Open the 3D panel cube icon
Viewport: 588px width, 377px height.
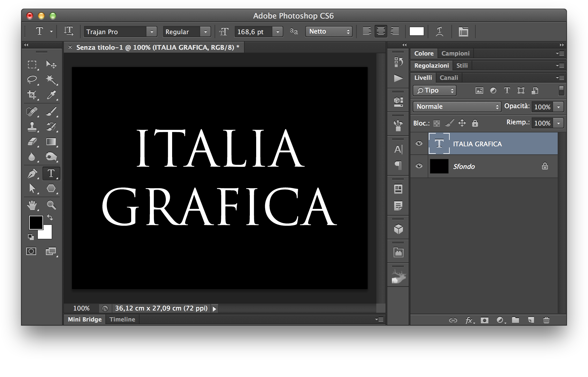point(398,229)
